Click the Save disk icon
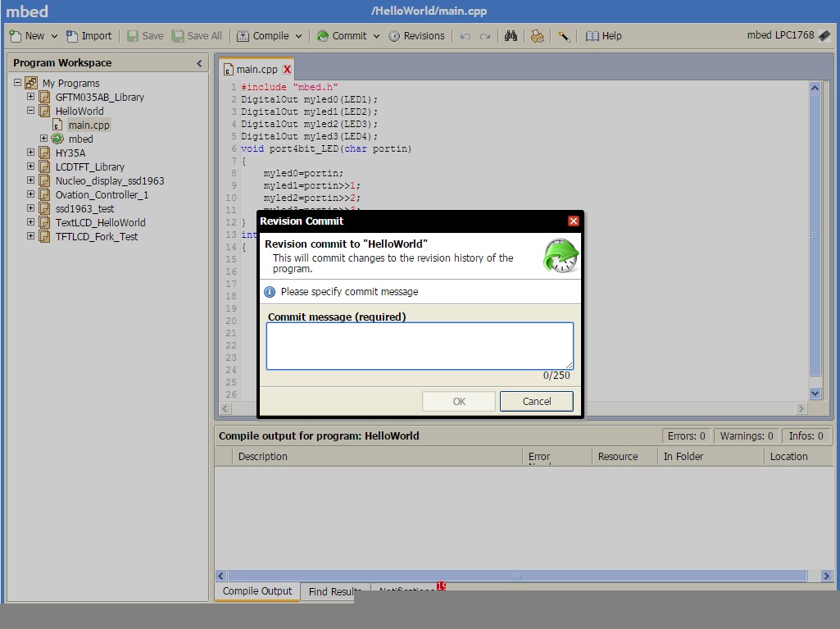The image size is (840, 629). (132, 36)
